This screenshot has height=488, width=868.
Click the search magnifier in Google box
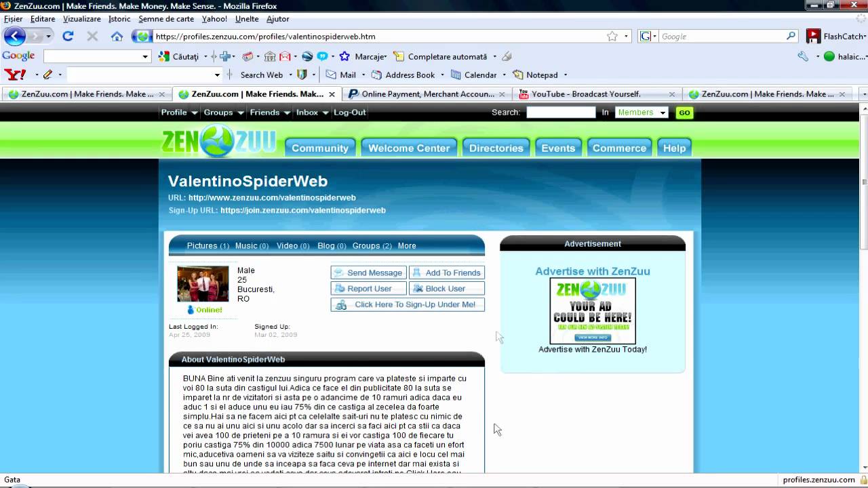pyautogui.click(x=791, y=36)
